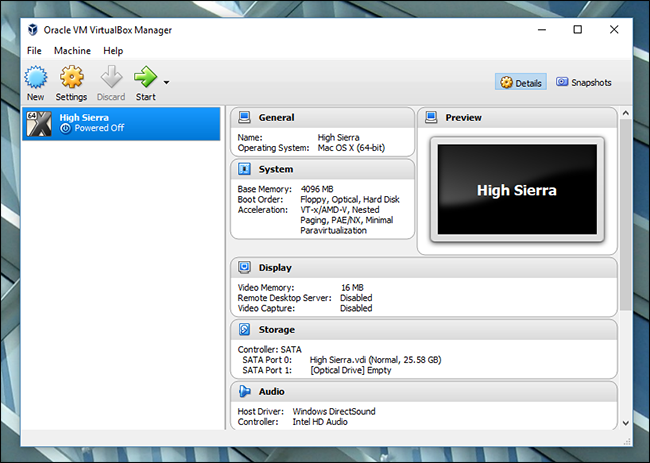Screen dimensions: 650x463
Task: Minimize the VirtualBox Manager window
Action: pyautogui.click(x=541, y=30)
